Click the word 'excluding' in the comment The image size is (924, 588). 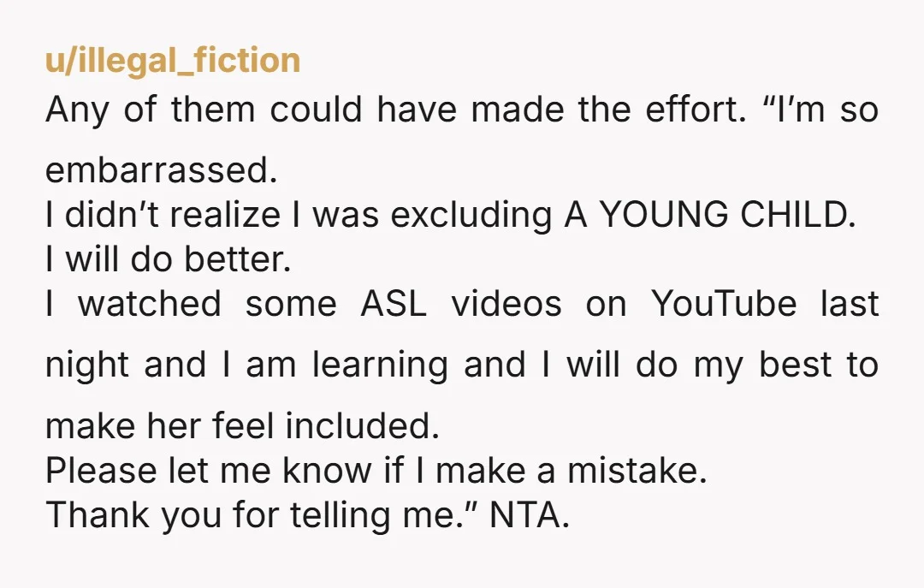click(471, 216)
